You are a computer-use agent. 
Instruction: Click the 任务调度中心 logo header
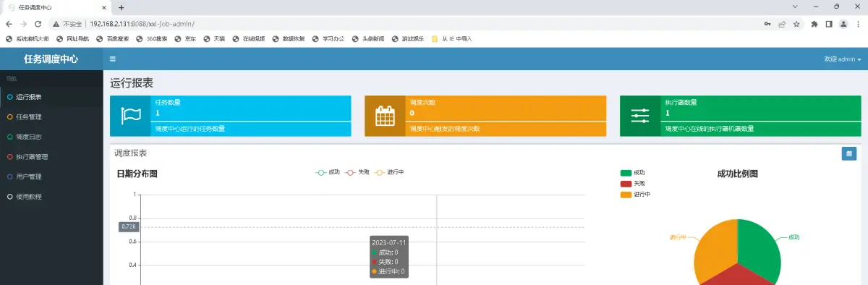click(x=51, y=59)
